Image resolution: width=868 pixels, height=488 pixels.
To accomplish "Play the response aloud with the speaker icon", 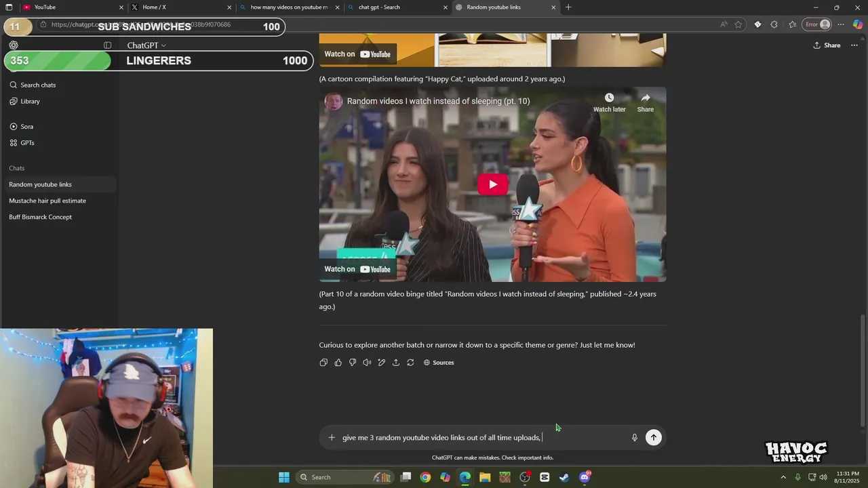I will (x=367, y=363).
